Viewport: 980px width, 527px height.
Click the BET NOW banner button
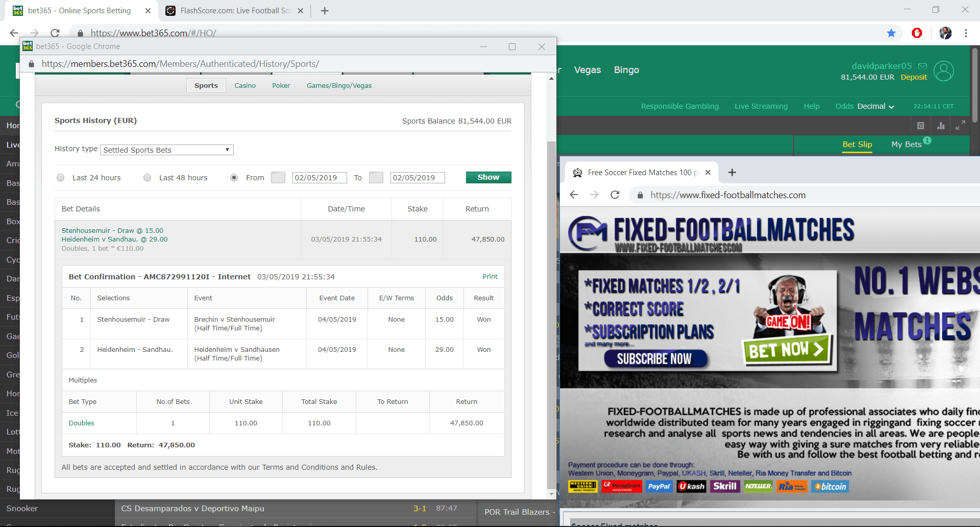pos(787,350)
